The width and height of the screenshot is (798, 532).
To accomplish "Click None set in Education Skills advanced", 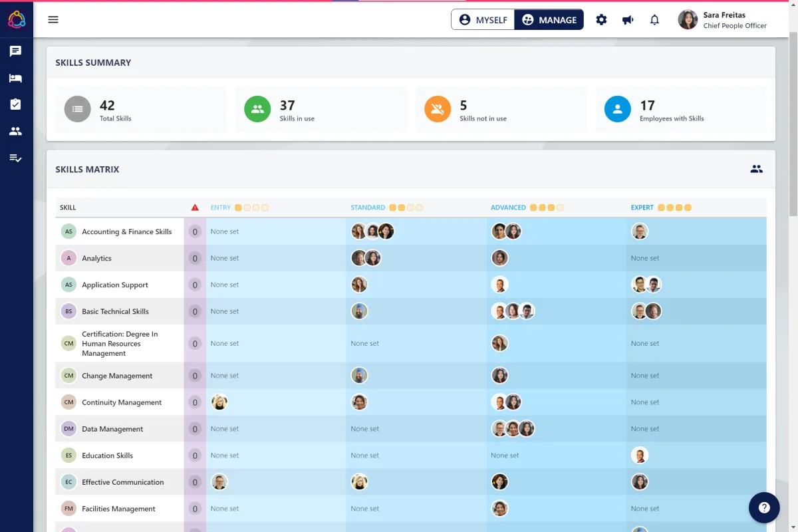I will point(505,456).
